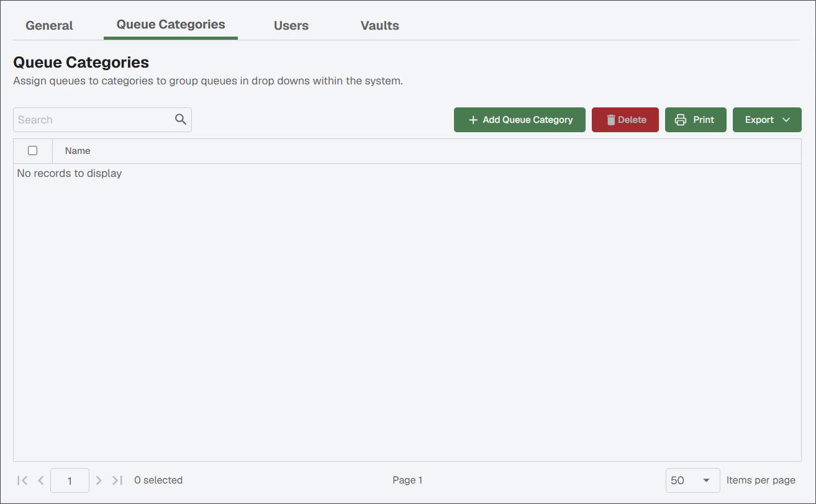The height and width of the screenshot is (504, 816).
Task: Click 'No records to display' text
Action: pos(70,173)
